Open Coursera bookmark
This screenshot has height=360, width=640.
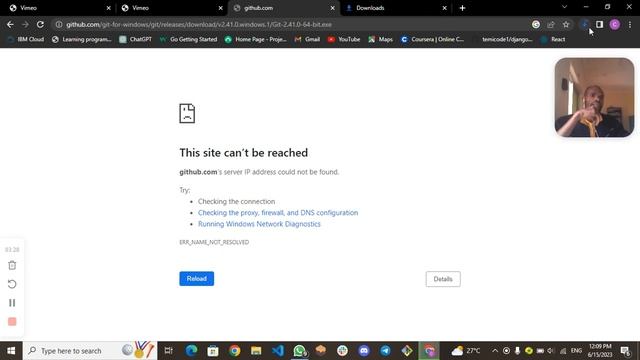pos(432,39)
